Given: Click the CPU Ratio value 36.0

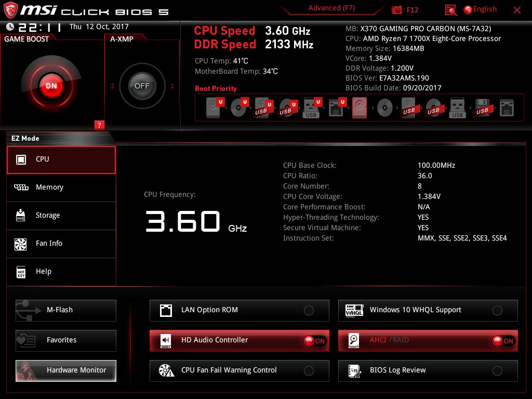Looking at the screenshot, I should pyautogui.click(x=425, y=176).
